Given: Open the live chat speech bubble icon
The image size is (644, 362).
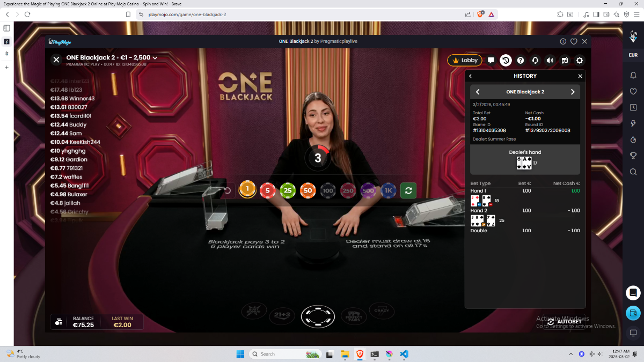Looking at the screenshot, I should pyautogui.click(x=491, y=61).
